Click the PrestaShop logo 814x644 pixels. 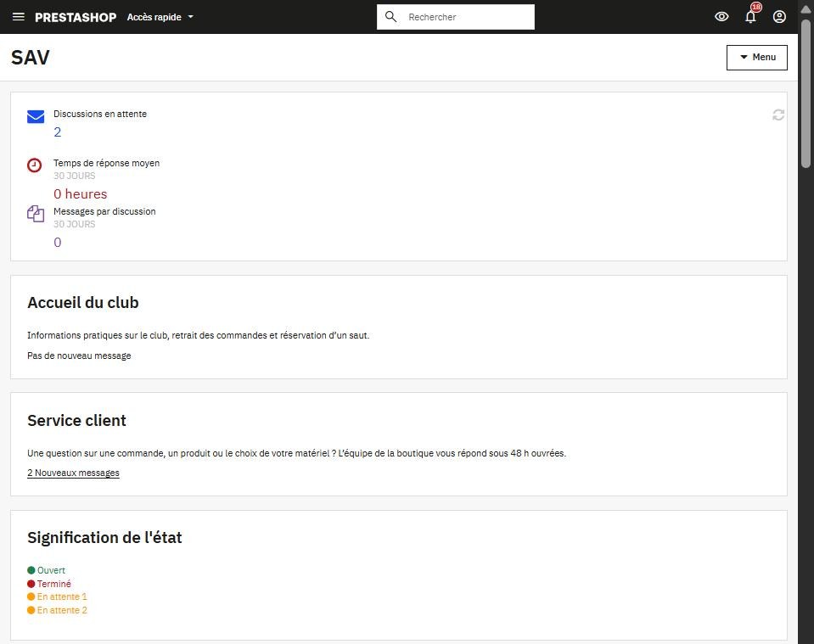point(76,17)
